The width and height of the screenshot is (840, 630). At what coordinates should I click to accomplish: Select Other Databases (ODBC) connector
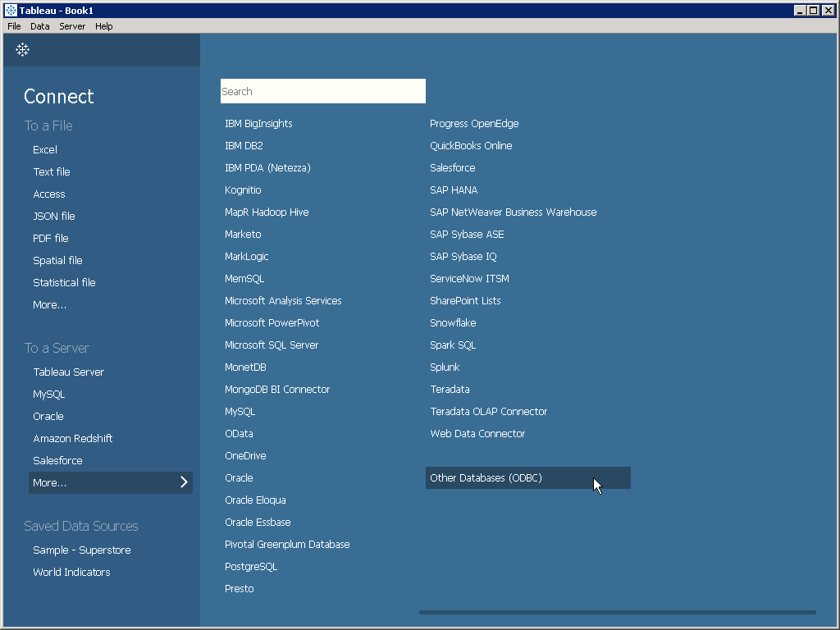486,477
